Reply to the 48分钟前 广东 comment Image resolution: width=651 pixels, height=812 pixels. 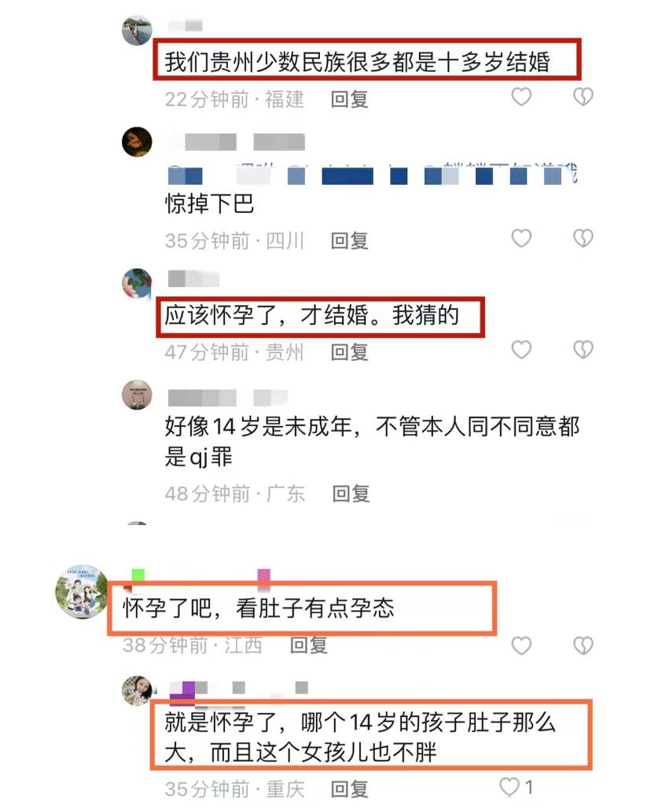351,494
